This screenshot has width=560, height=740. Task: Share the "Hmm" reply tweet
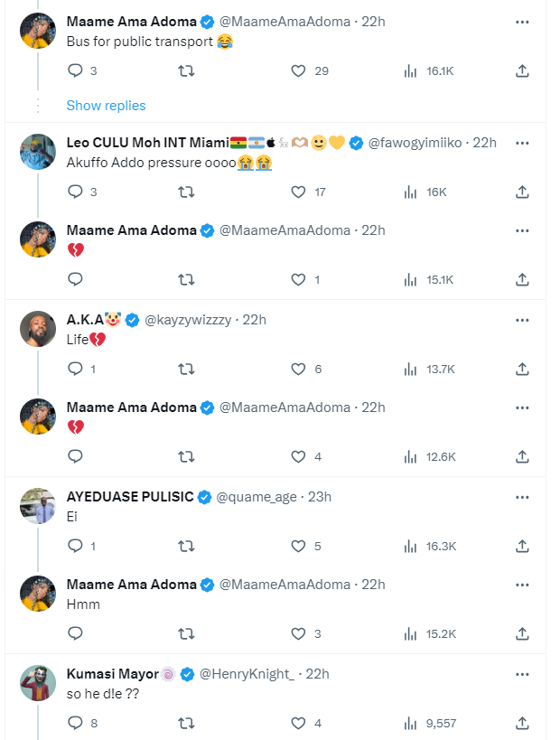(522, 634)
